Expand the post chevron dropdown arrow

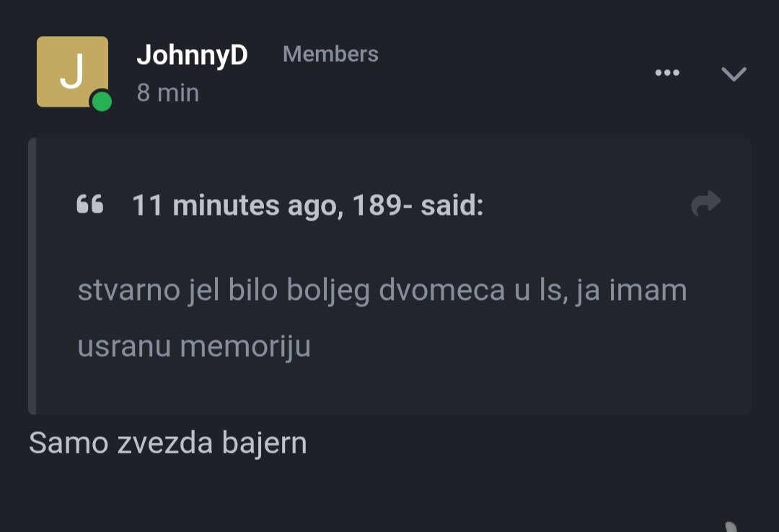(x=734, y=74)
